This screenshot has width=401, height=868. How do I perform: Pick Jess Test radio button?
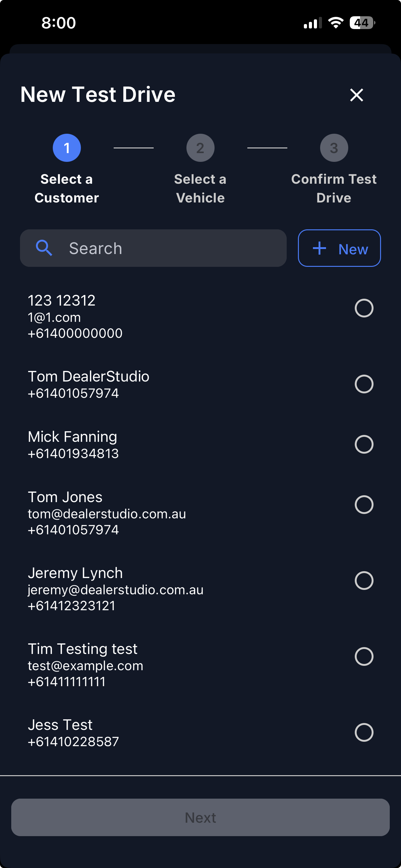(364, 732)
